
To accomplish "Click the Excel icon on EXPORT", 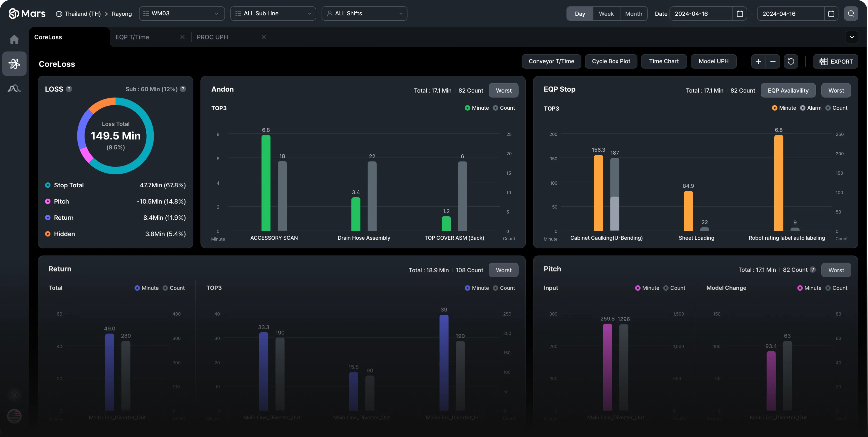I will pyautogui.click(x=823, y=61).
